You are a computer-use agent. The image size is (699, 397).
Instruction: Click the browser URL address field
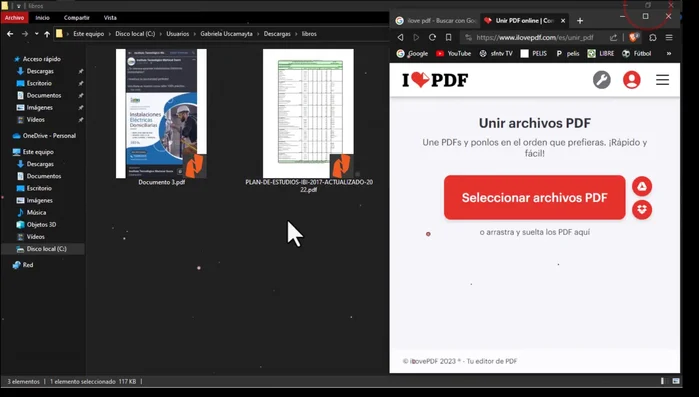coord(535,37)
